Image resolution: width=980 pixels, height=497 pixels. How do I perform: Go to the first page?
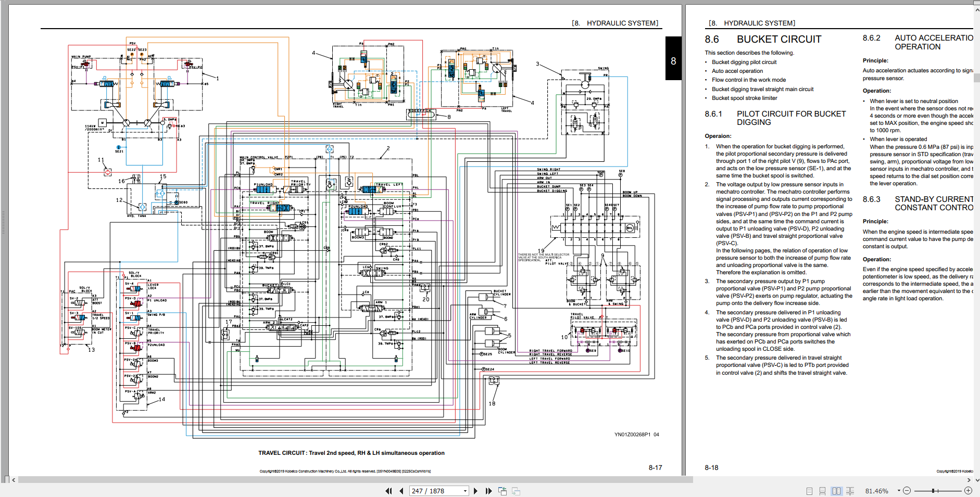388,491
